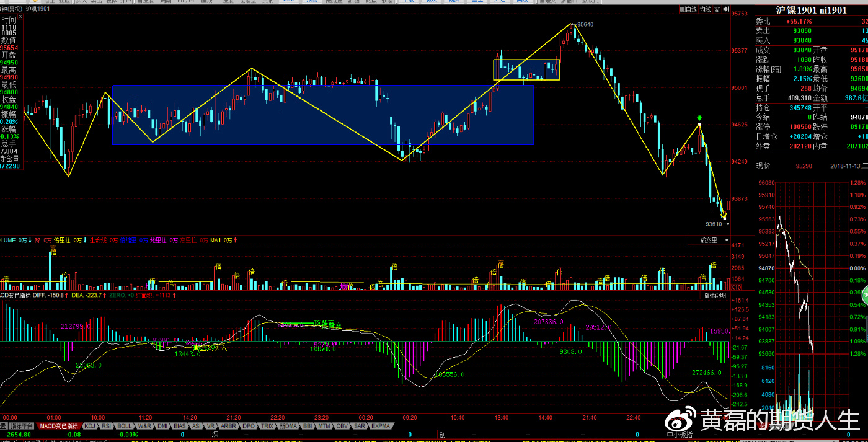Screen dimensions: 868x442
Task: Switch to the MTM indicator tab
Action: tap(324, 426)
